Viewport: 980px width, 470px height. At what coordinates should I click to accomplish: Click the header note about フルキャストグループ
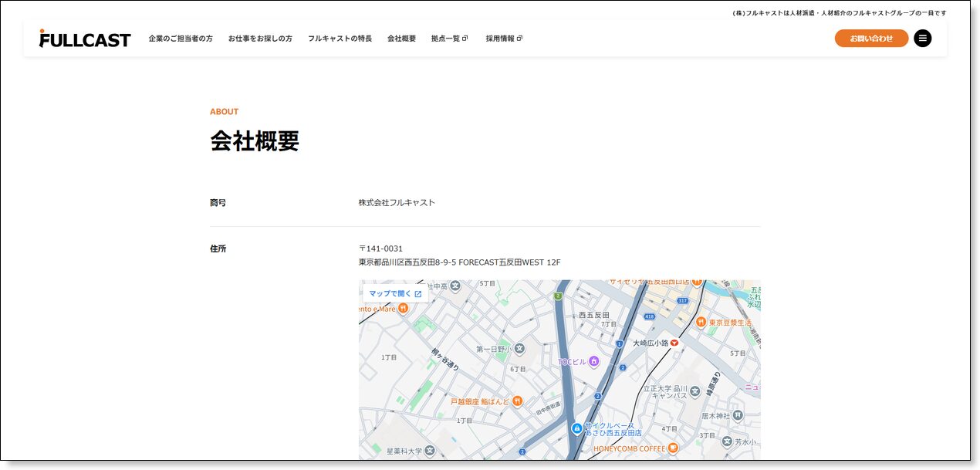tap(839, 13)
